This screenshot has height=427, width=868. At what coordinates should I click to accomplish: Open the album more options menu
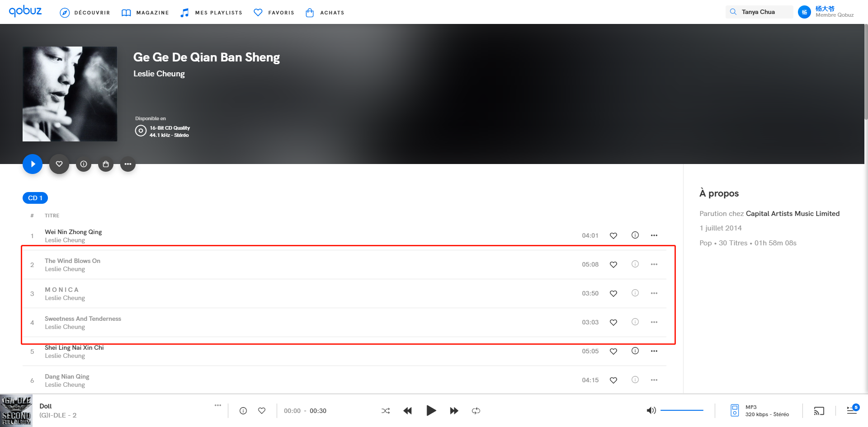click(x=128, y=164)
